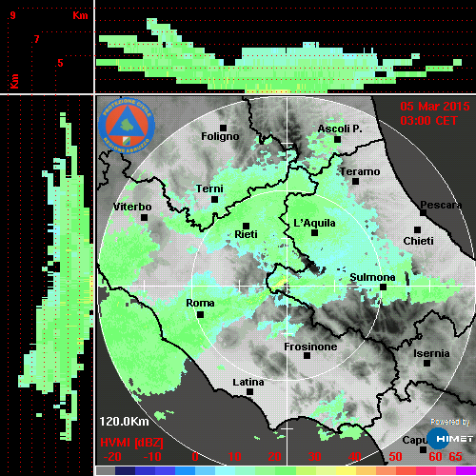
Task: Select the Terni city marker square
Action: coord(214,200)
